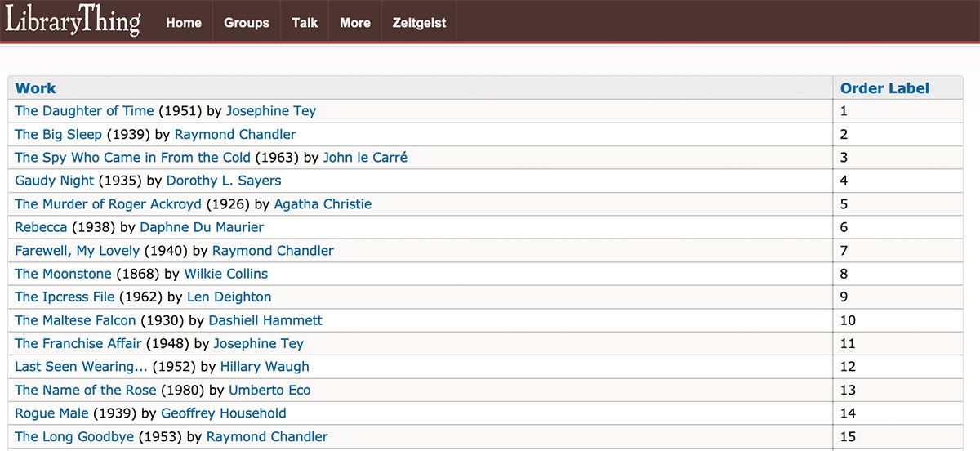Open the Rebecca book link
The width and height of the screenshot is (980, 451).
coord(41,227)
